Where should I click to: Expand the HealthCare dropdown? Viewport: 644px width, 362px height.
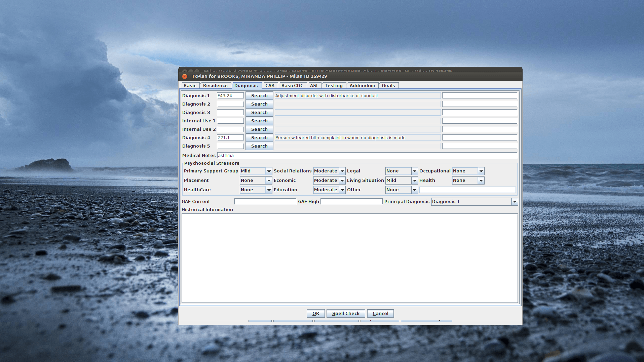(x=256, y=190)
